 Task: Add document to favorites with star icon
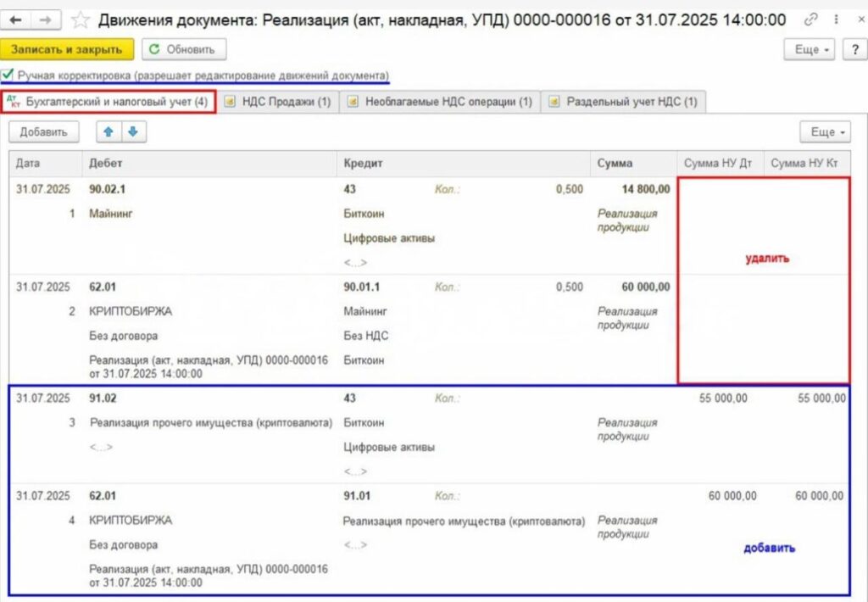pyautogui.click(x=81, y=20)
